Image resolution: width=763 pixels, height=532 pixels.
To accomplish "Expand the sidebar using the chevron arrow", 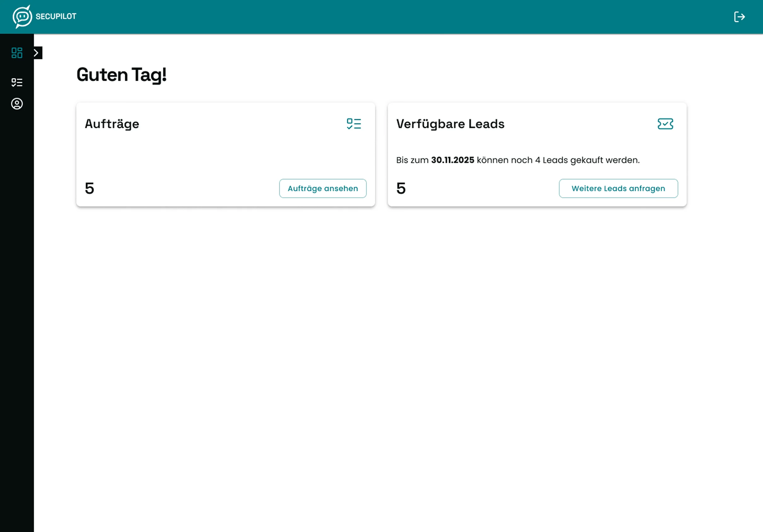I will [38, 52].
